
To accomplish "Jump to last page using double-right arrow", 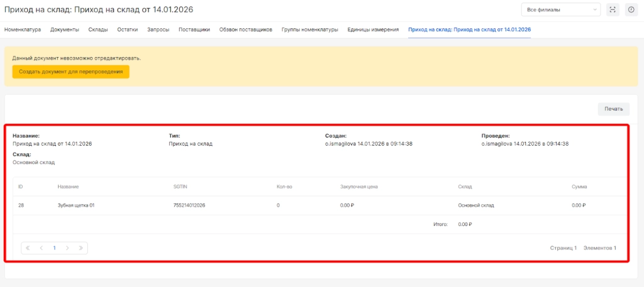I will coord(80,248).
